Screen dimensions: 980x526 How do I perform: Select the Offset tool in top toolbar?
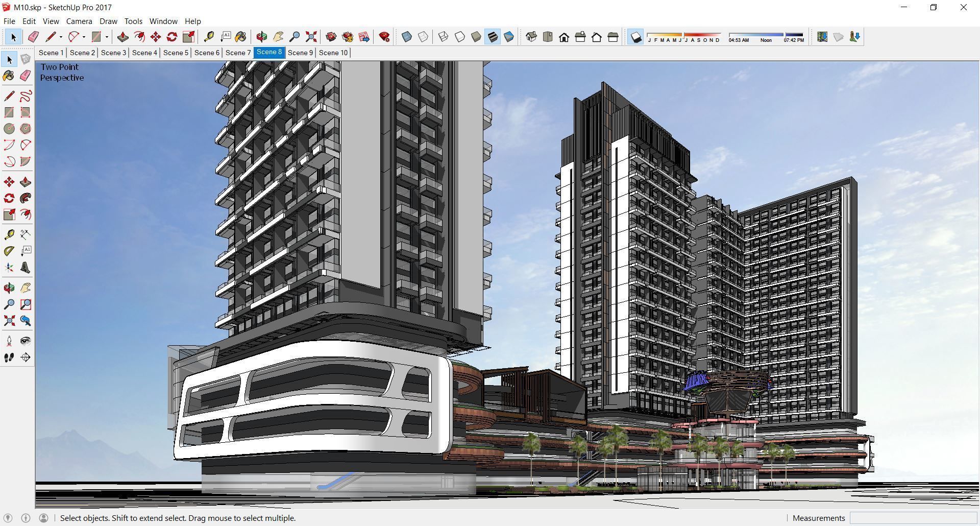(139, 37)
